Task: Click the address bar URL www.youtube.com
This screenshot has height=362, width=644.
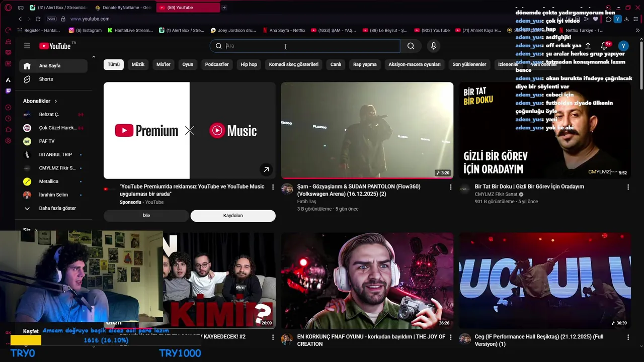Action: tap(90, 19)
